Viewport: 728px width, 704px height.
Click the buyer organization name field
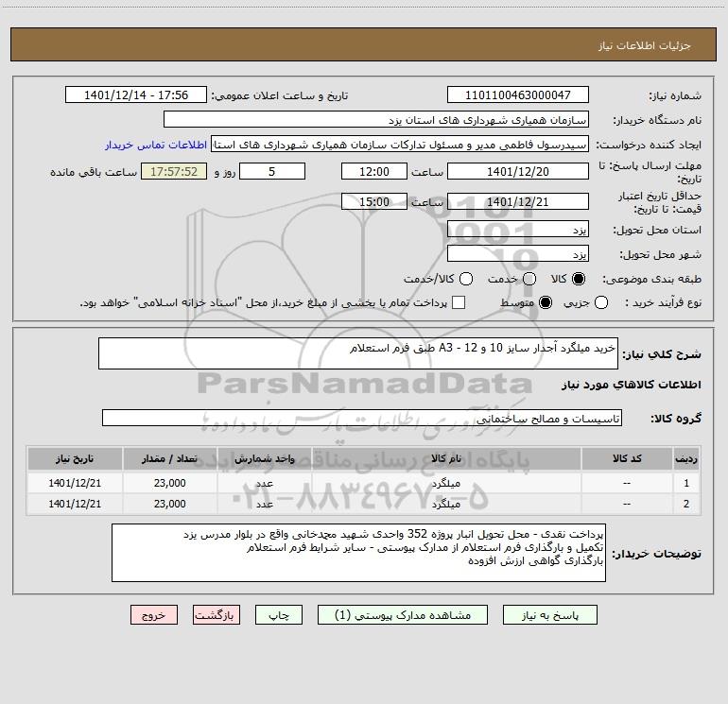(376, 120)
